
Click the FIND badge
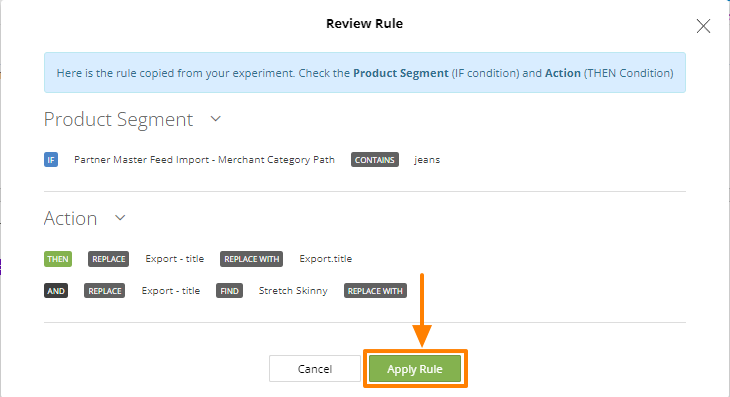tap(230, 291)
